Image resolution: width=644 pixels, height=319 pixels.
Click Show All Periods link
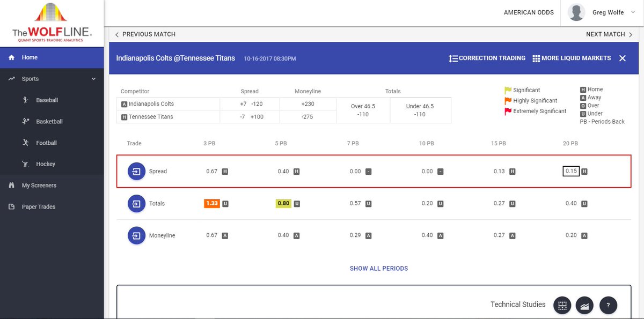tap(379, 268)
